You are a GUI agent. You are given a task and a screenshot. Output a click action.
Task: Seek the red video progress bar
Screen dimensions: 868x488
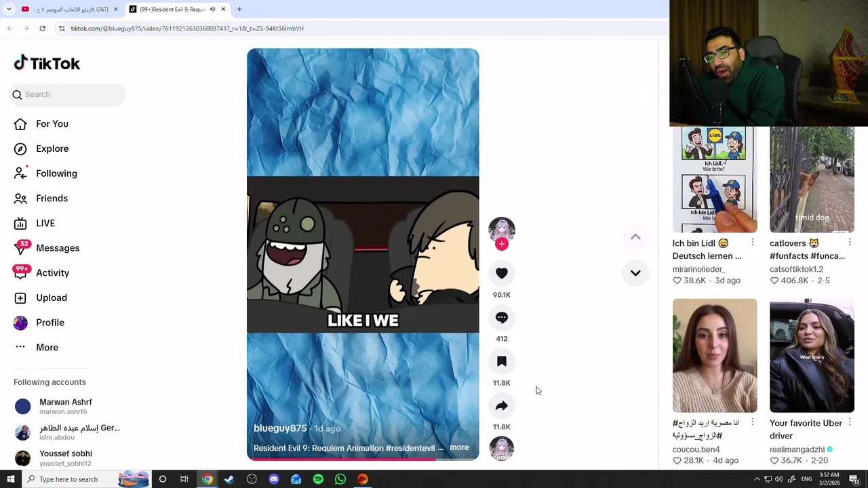[363, 460]
